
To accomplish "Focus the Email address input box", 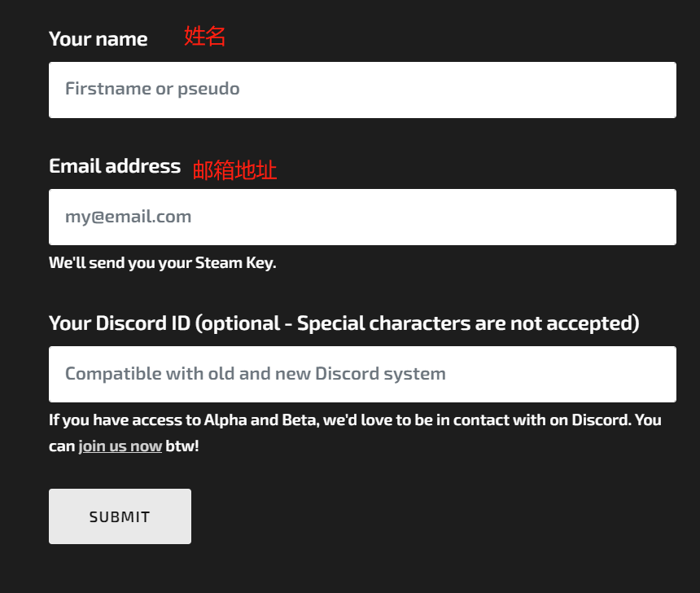I will point(362,217).
